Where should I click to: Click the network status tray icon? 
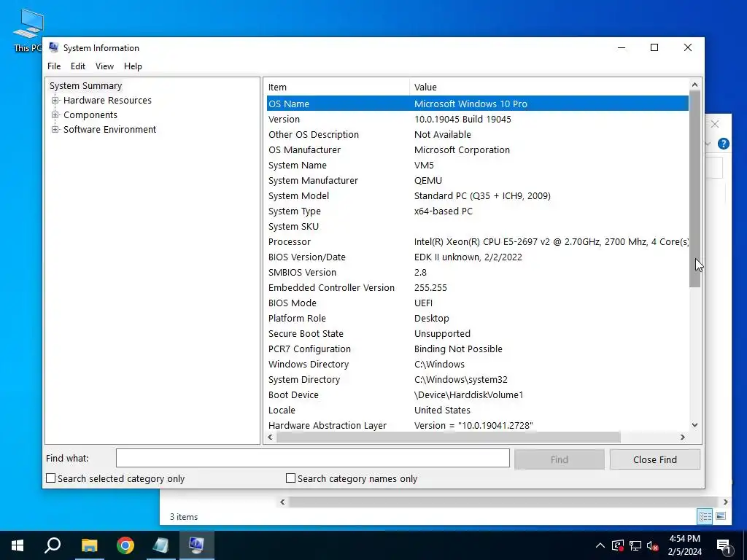pyautogui.click(x=635, y=545)
